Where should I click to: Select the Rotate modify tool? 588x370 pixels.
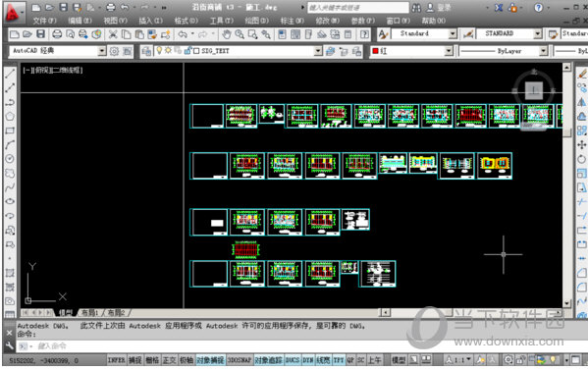(582, 159)
